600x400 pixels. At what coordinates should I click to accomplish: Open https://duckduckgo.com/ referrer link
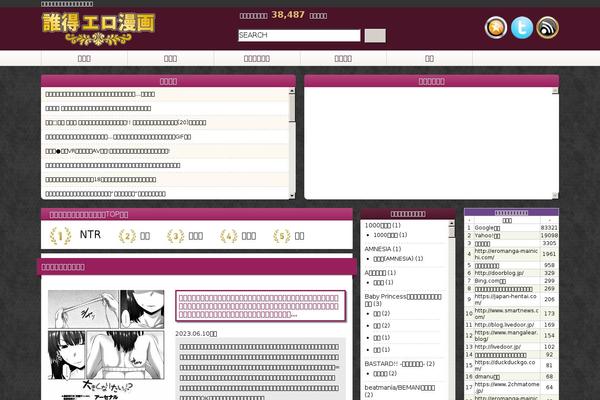[505, 365]
